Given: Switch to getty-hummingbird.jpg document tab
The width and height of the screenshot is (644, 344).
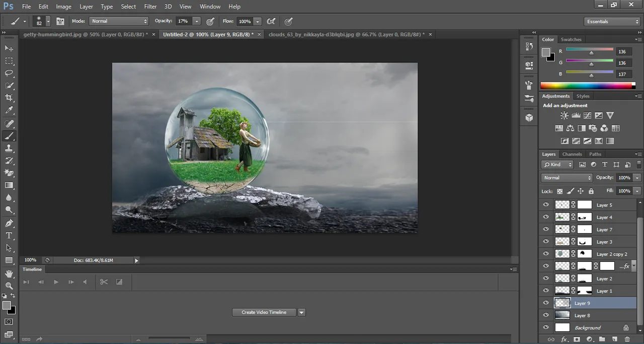Looking at the screenshot, I should pos(86,34).
